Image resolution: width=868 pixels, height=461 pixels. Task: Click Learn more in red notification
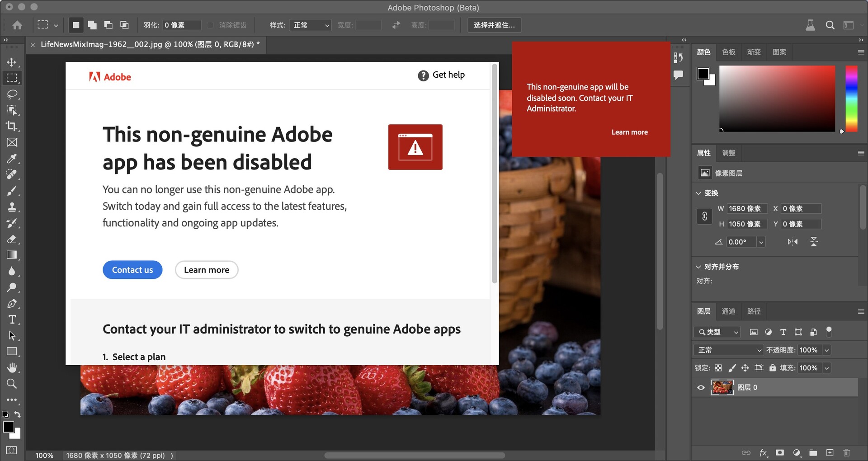click(x=630, y=132)
